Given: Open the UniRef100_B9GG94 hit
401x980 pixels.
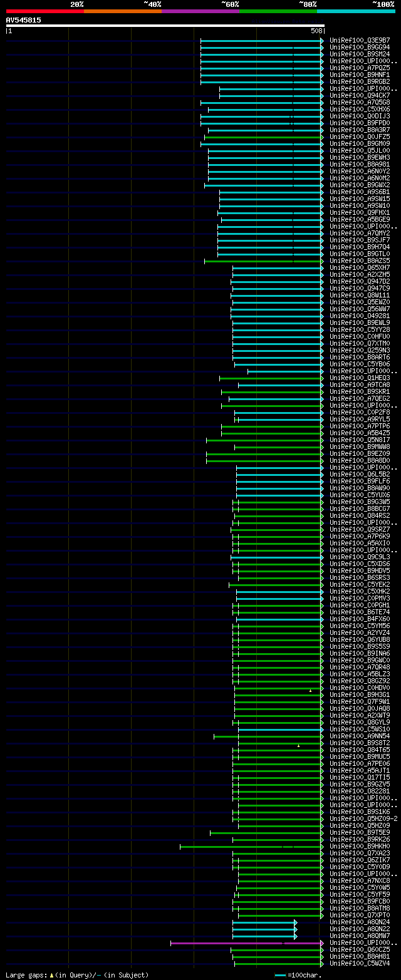Looking at the screenshot, I should click(360, 48).
